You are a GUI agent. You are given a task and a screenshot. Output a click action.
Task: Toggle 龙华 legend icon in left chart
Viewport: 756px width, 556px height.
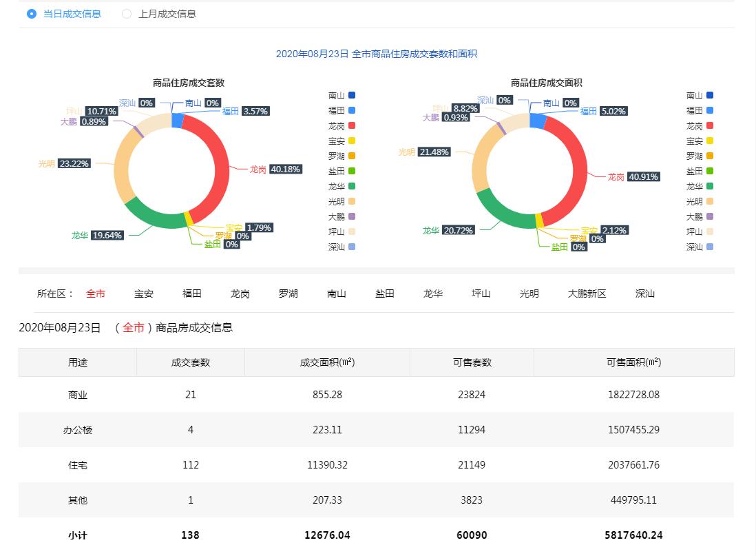[352, 186]
